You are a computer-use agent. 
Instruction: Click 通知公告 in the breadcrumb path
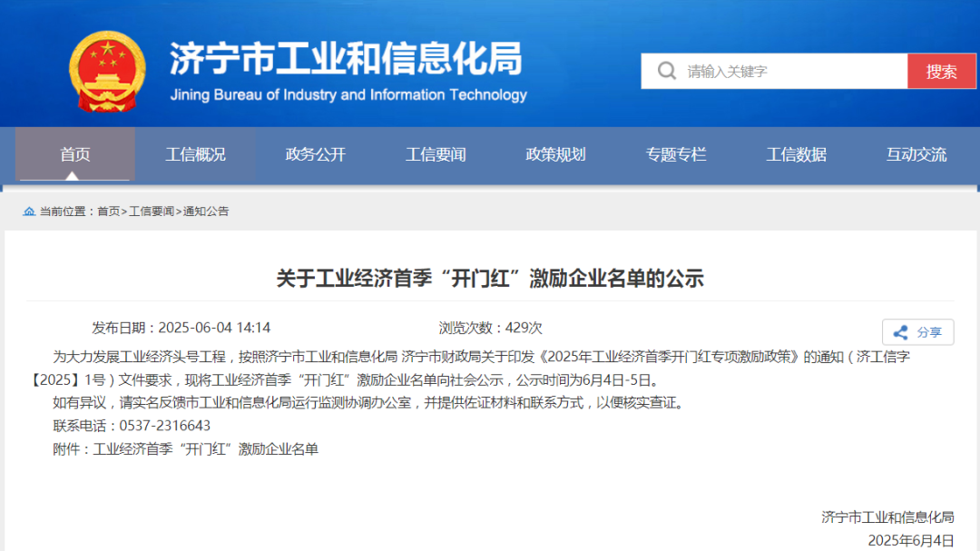206,212
